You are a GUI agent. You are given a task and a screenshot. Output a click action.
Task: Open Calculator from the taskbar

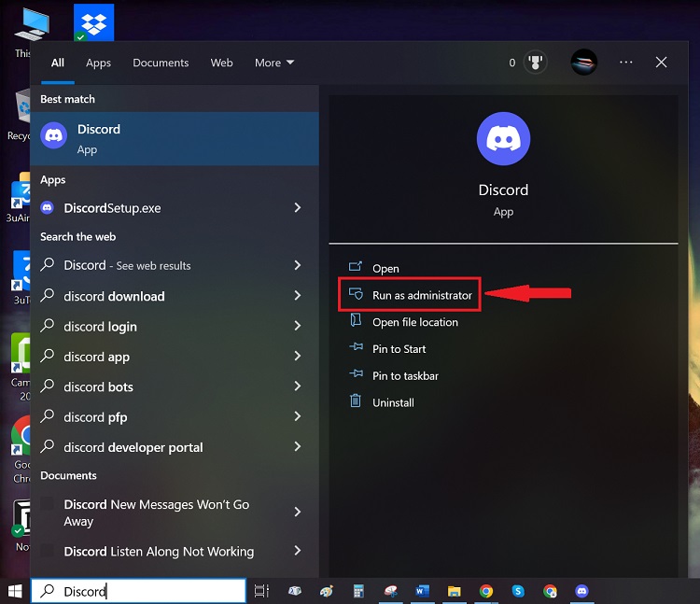pos(358,591)
